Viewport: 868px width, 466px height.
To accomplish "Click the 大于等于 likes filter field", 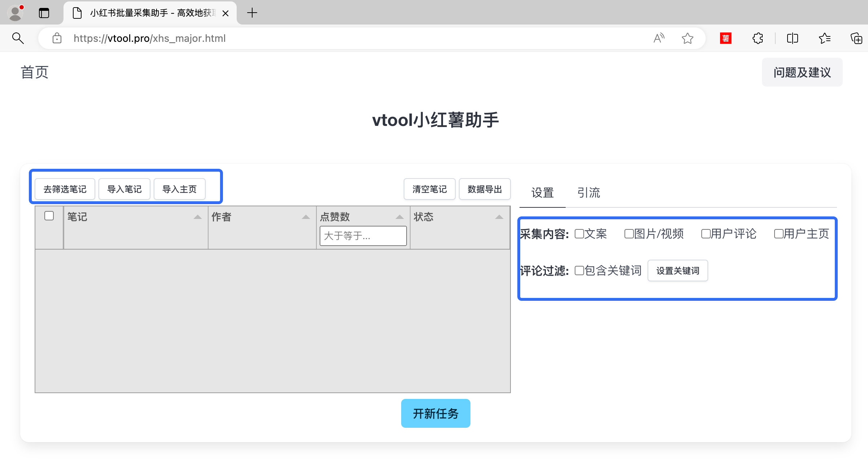I will (x=363, y=236).
